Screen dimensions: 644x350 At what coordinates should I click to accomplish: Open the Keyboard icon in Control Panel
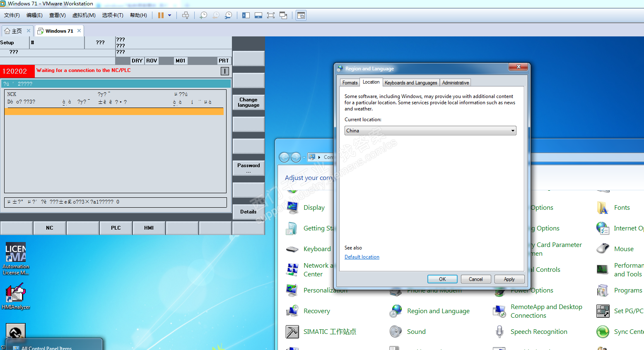click(292, 249)
